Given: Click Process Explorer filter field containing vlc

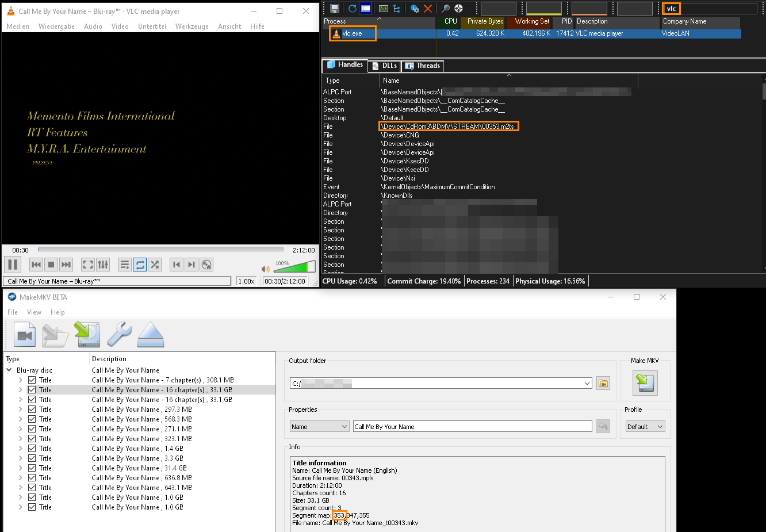Looking at the screenshot, I should point(710,9).
